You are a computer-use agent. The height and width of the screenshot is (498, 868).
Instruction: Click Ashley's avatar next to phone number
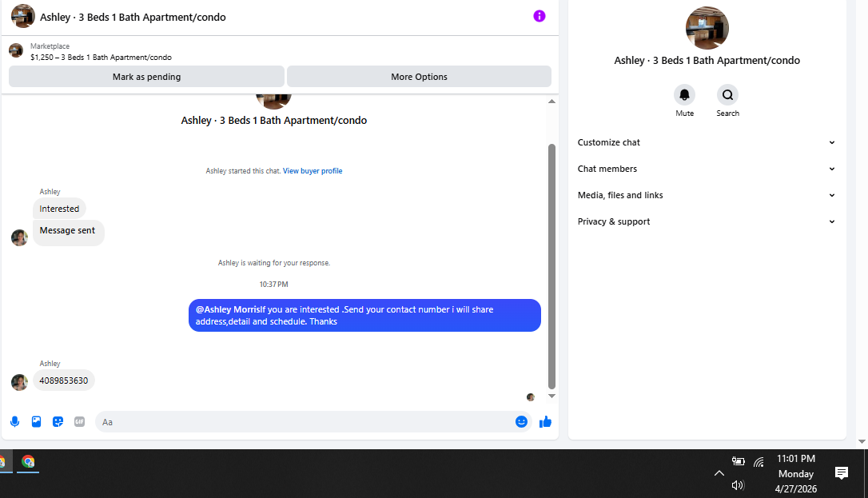19,382
